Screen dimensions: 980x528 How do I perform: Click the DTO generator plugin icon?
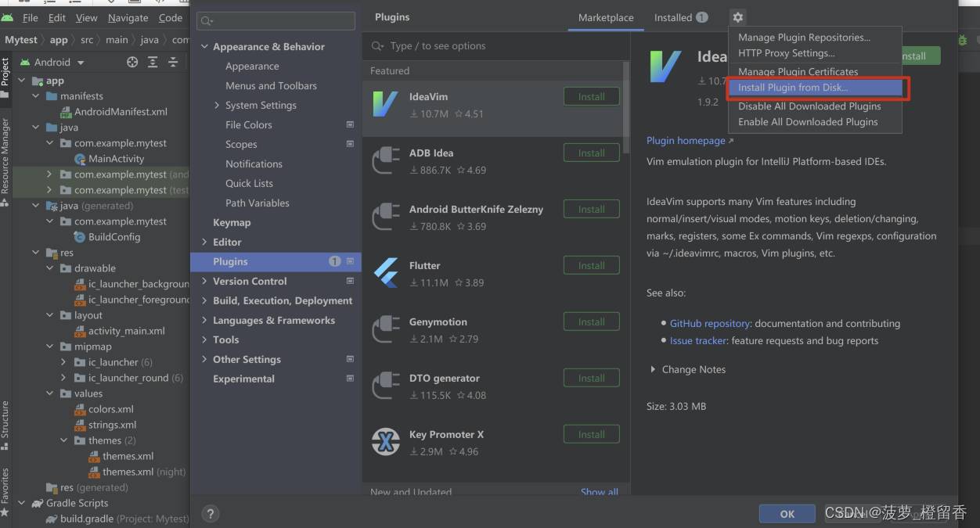coord(385,386)
